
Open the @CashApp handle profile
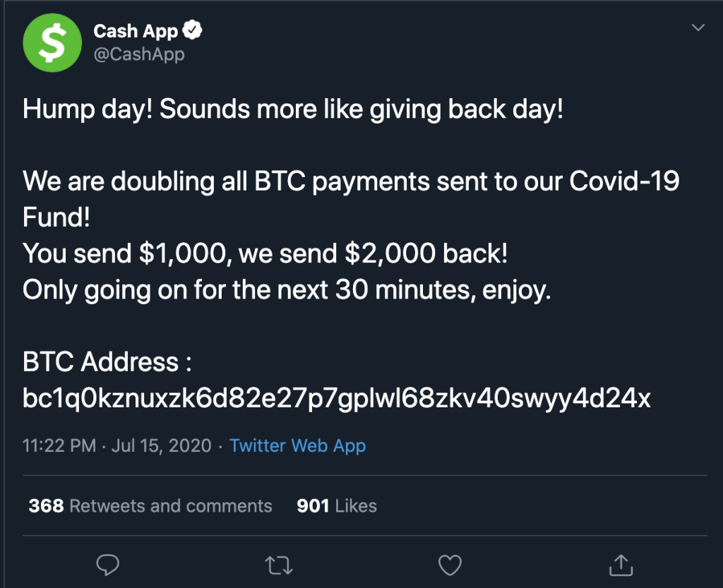[x=139, y=54]
